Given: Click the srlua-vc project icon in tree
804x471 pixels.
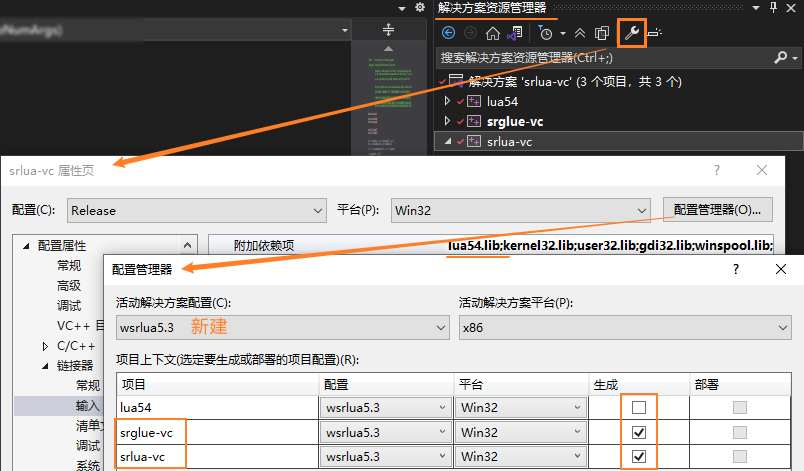Looking at the screenshot, I should tap(474, 141).
